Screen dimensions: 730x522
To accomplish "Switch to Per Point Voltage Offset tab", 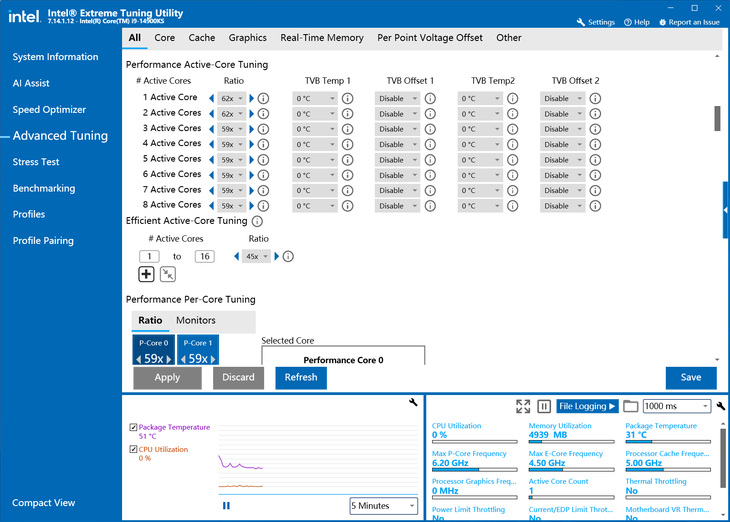I will click(430, 38).
